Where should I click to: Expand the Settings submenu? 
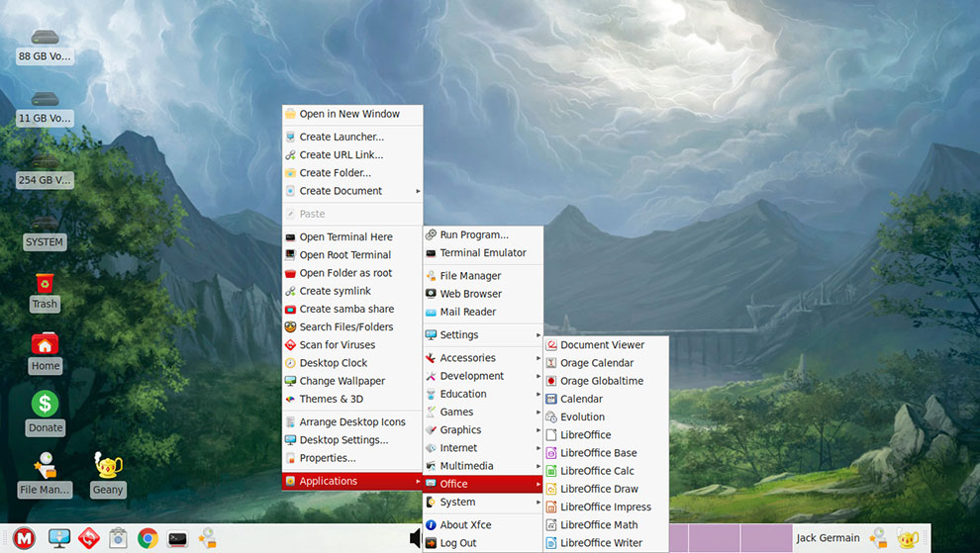[x=483, y=335]
